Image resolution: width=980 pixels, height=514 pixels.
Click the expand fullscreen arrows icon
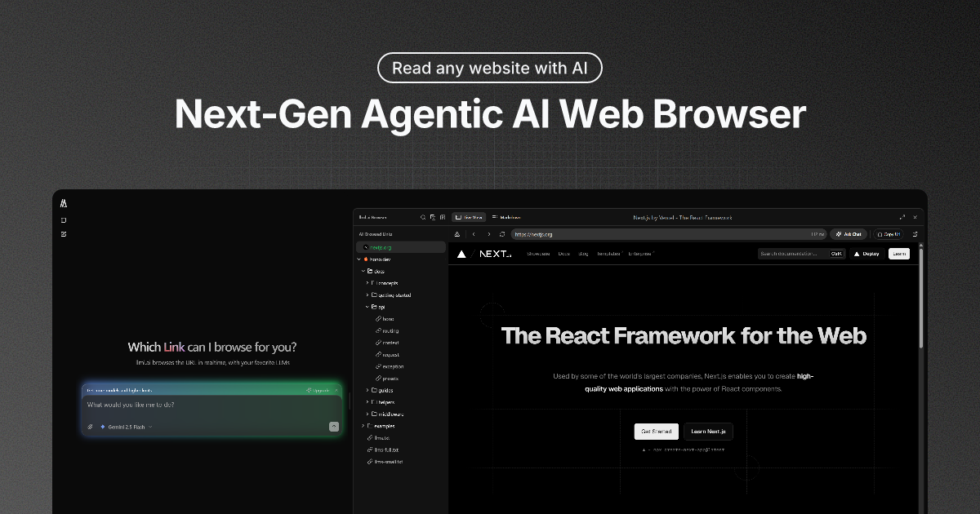point(902,217)
